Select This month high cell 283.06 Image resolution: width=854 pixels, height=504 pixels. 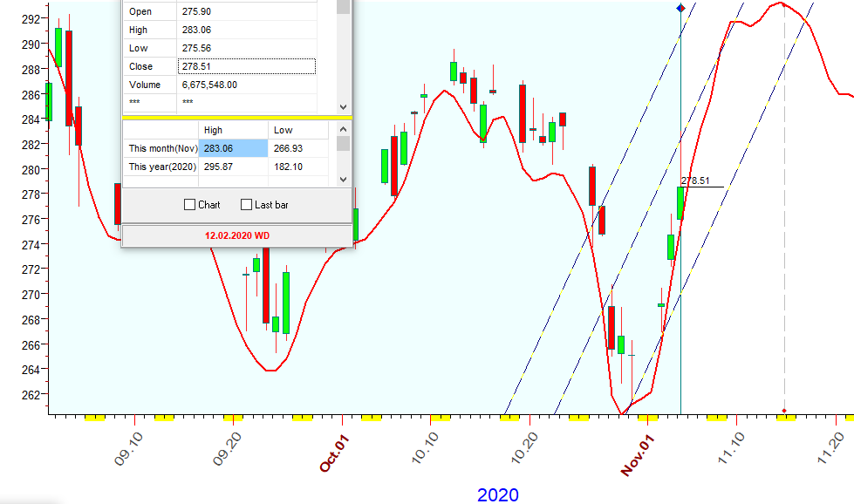[233, 148]
